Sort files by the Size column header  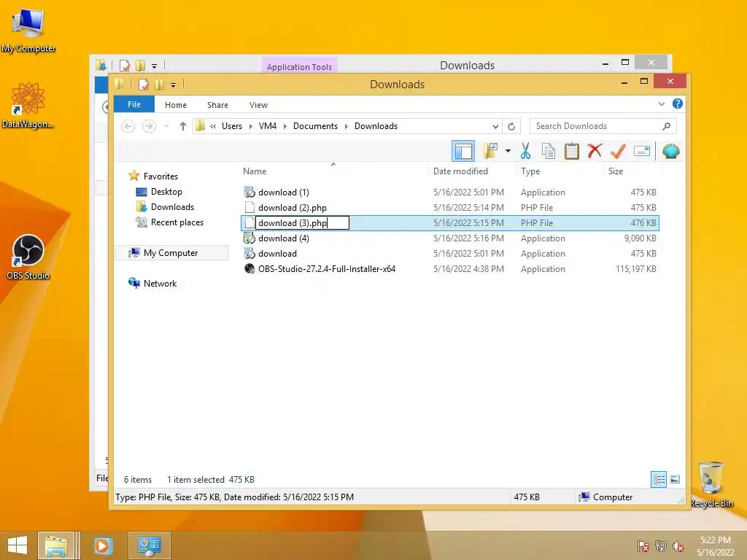[616, 171]
